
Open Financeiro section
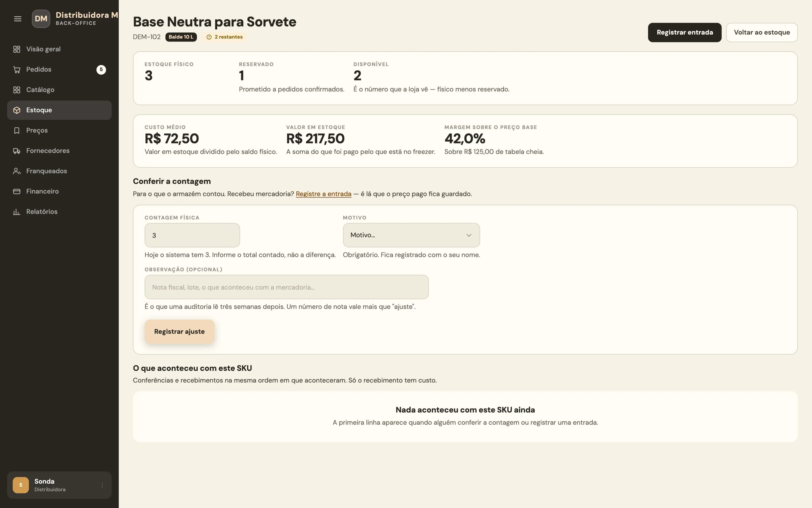(59, 192)
